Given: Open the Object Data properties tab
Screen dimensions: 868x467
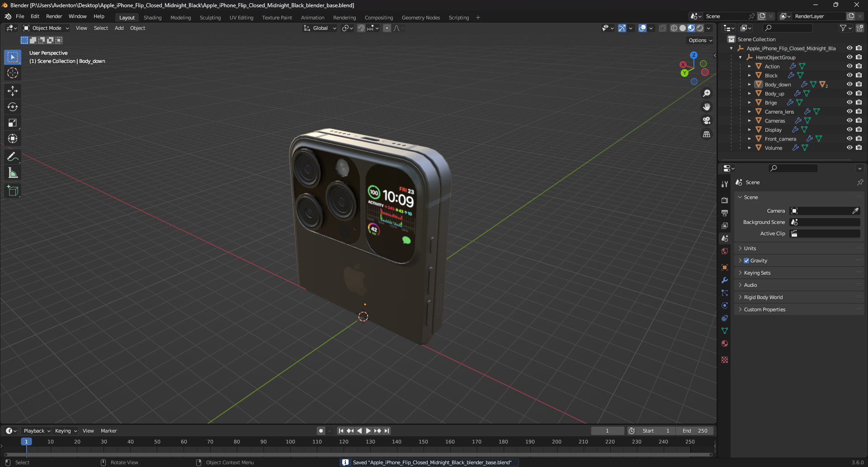Looking at the screenshot, I should (x=725, y=331).
